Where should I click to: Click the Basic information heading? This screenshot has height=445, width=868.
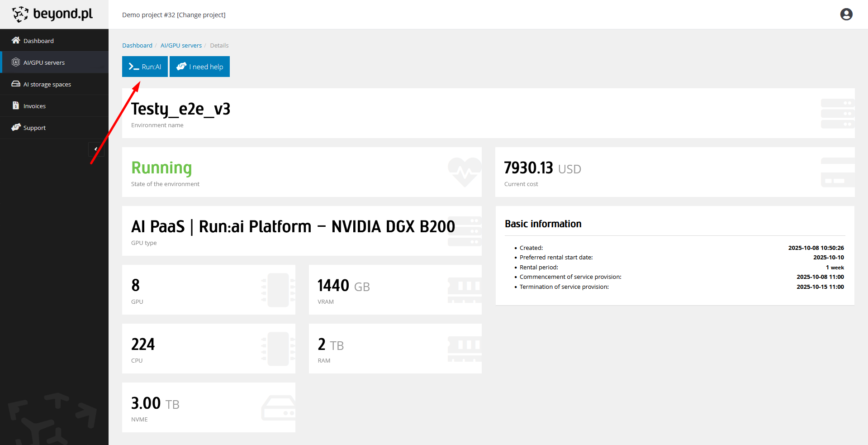coord(543,224)
